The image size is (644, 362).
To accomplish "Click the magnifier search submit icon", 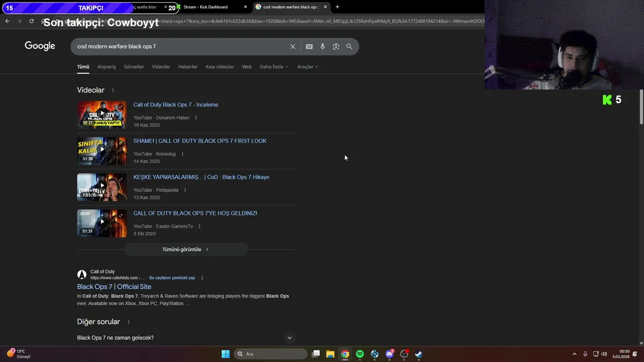I will (x=349, y=46).
